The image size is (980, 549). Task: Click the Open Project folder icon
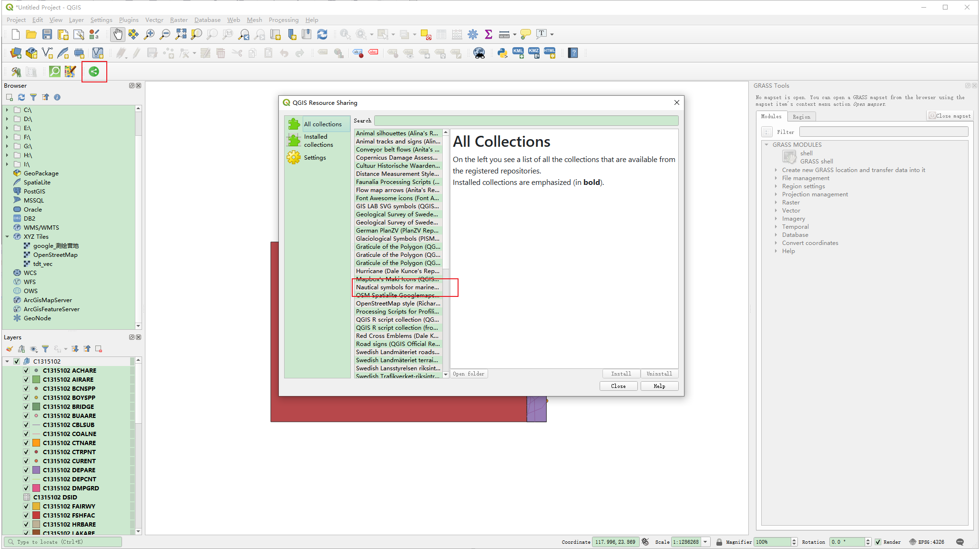coord(31,34)
